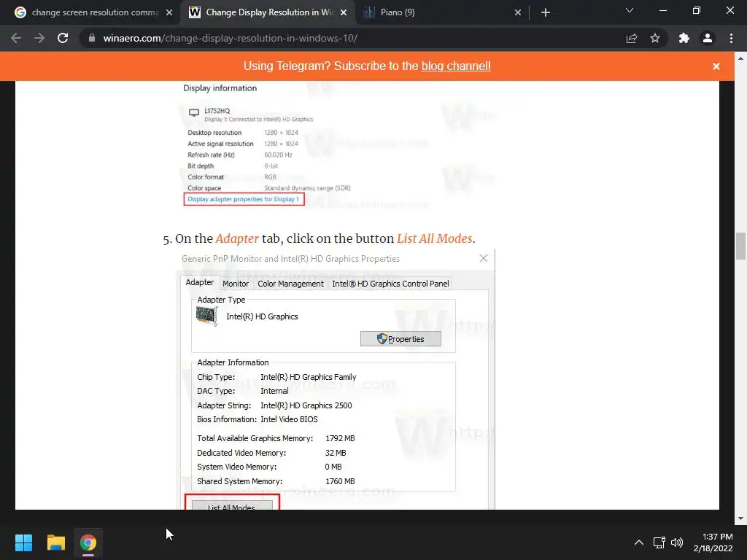Click the Adapter properties dialog screenshot
The height and width of the screenshot is (560, 747).
(x=337, y=379)
